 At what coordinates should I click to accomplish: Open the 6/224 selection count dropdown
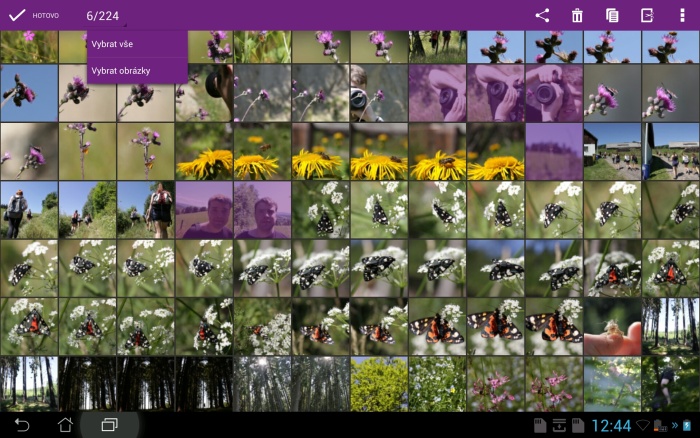pos(103,16)
